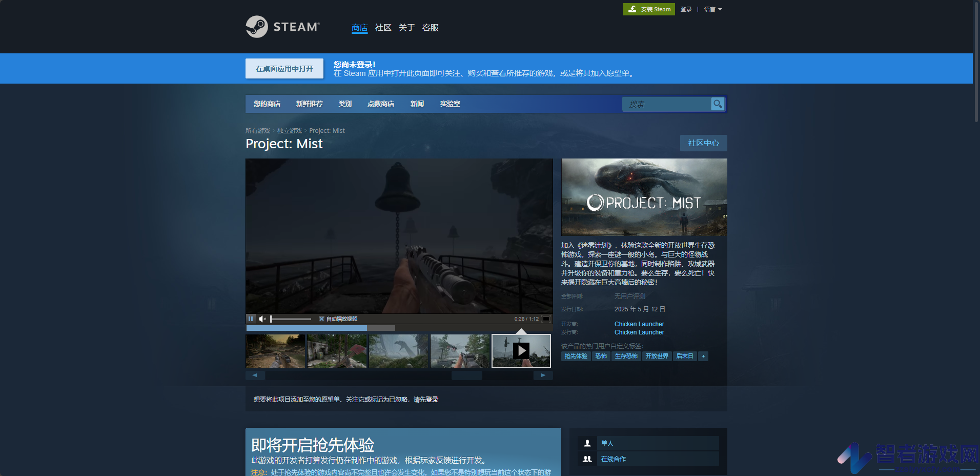Image resolution: width=980 pixels, height=476 pixels.
Task: Focus the 搜索 search input field
Action: [x=667, y=104]
